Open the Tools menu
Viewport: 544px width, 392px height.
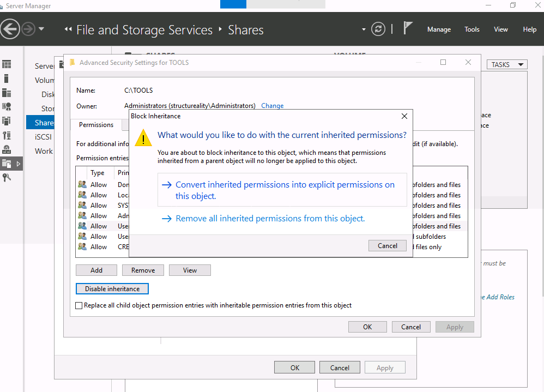472,29
